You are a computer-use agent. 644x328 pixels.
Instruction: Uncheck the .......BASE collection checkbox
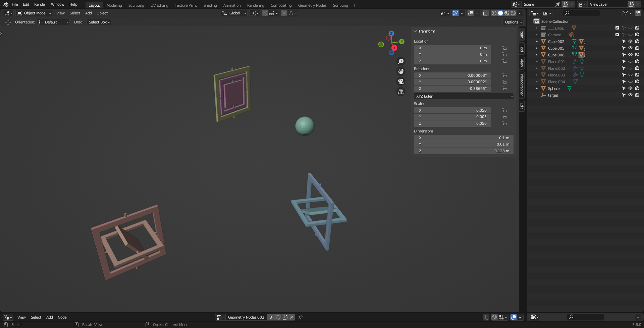click(617, 28)
